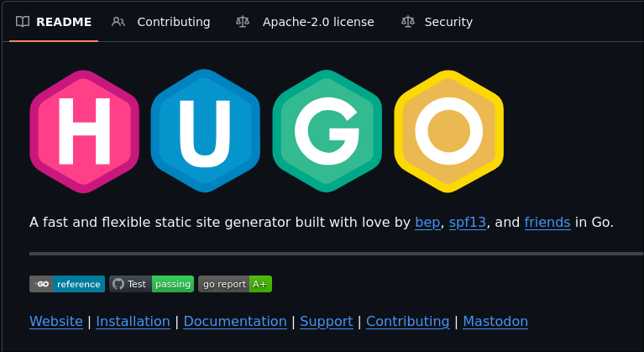Image resolution: width=644 pixels, height=352 pixels.
Task: Open the spf13 profile link
Action: 468,223
